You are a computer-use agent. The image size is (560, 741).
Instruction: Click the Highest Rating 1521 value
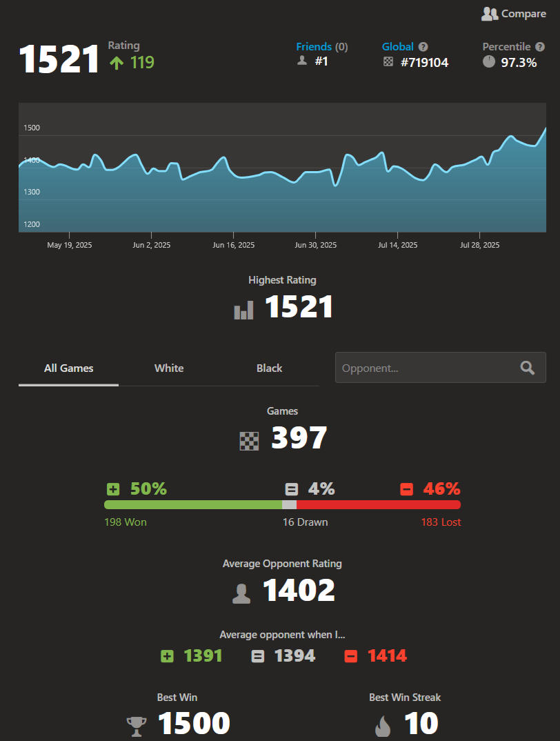[x=299, y=307]
